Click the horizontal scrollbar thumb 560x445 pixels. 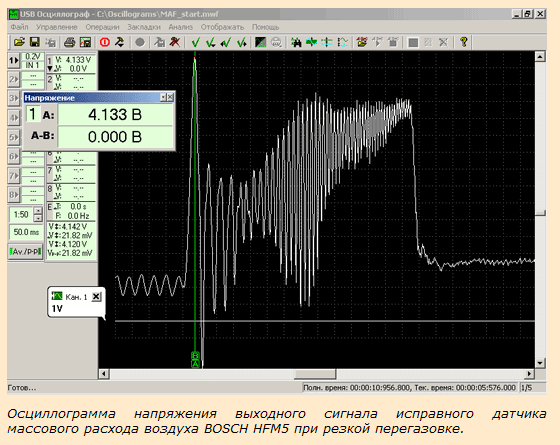315,374
